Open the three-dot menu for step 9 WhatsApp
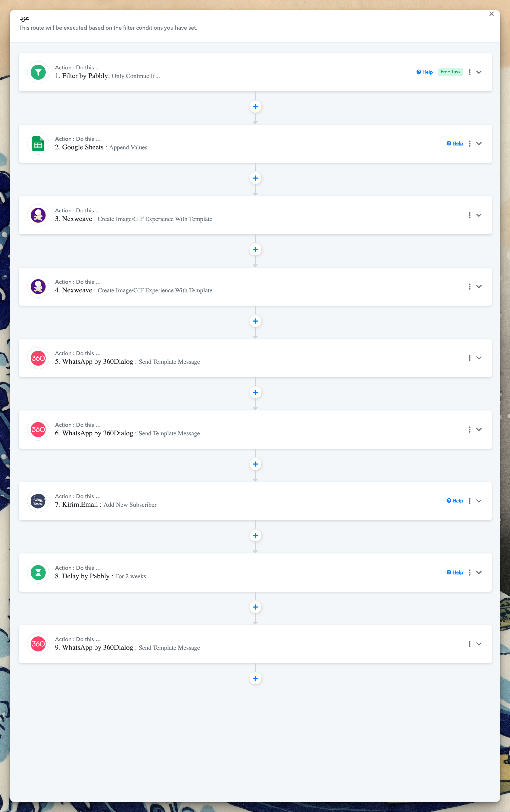 tap(469, 644)
